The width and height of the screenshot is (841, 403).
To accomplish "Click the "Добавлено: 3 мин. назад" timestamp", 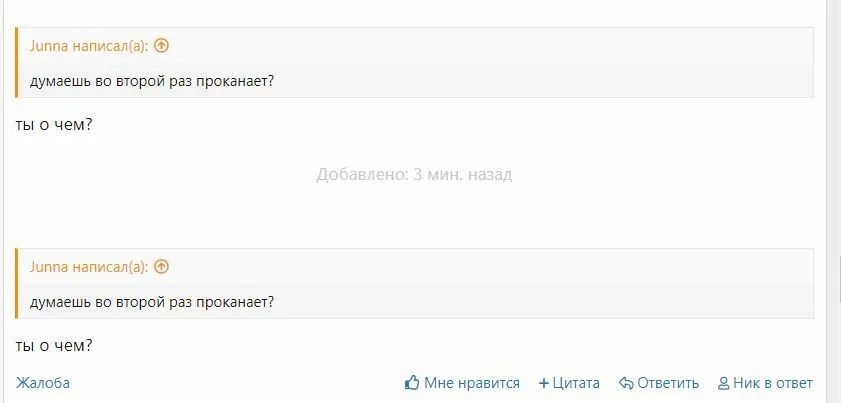I will [x=414, y=174].
